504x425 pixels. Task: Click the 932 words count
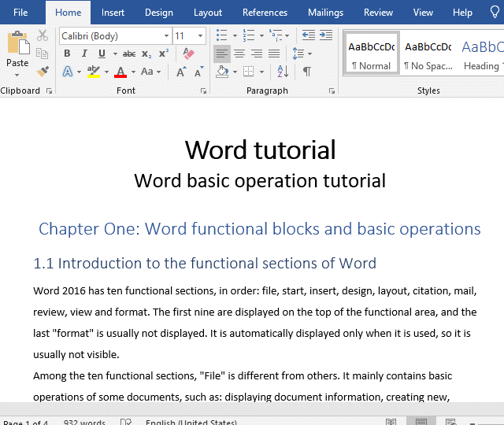click(x=84, y=422)
